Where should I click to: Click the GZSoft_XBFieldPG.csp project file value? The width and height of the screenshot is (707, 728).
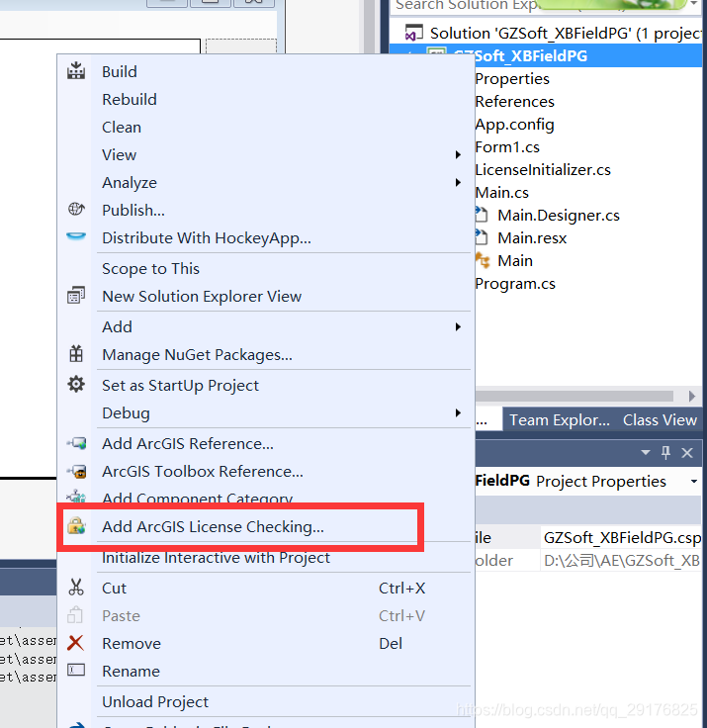[621, 538]
